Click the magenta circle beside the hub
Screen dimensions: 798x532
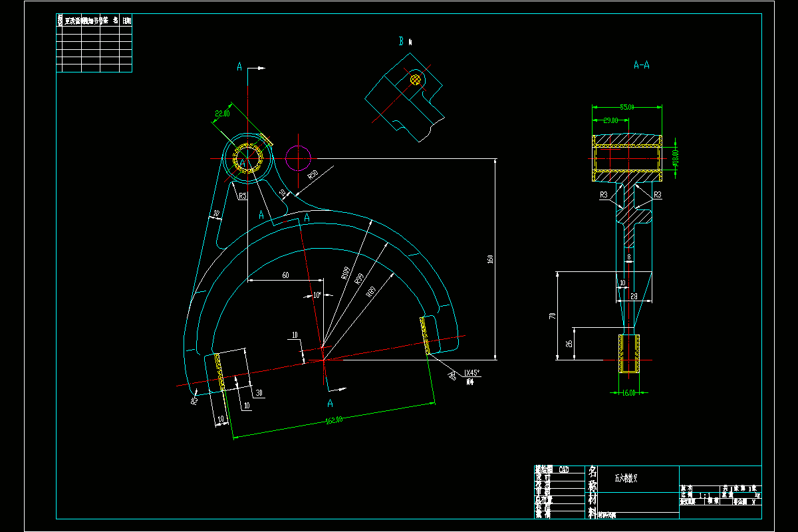pos(298,158)
